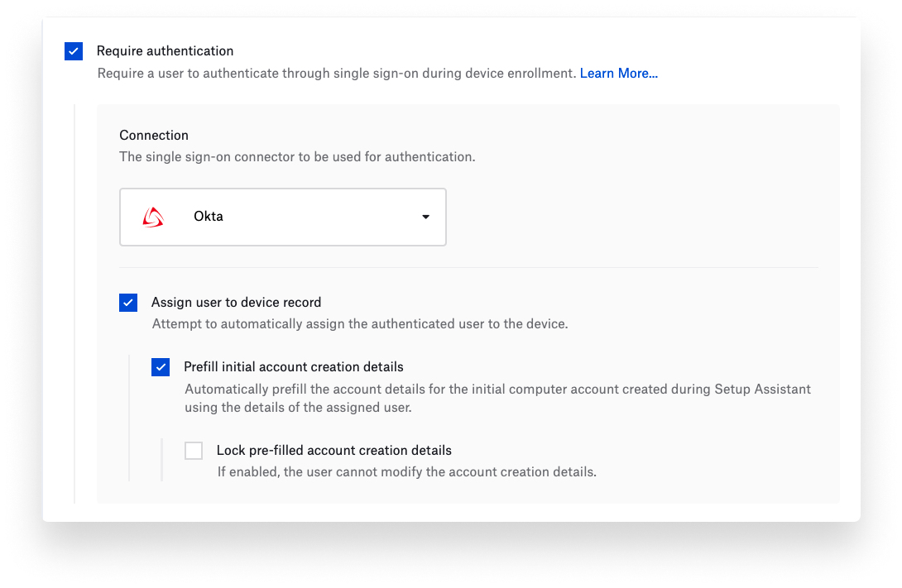
Task: Uncheck Prefill initial account creation details
Action: click(x=161, y=367)
